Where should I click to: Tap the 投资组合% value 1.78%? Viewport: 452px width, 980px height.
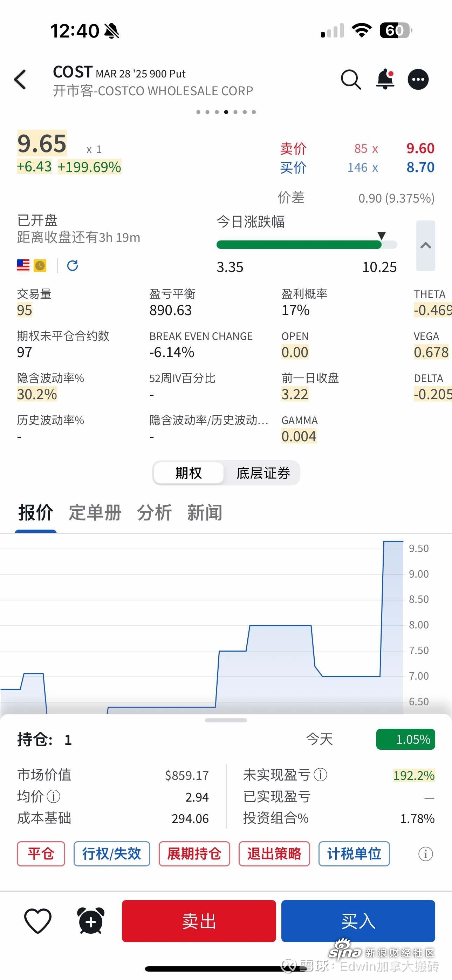pyautogui.click(x=417, y=818)
